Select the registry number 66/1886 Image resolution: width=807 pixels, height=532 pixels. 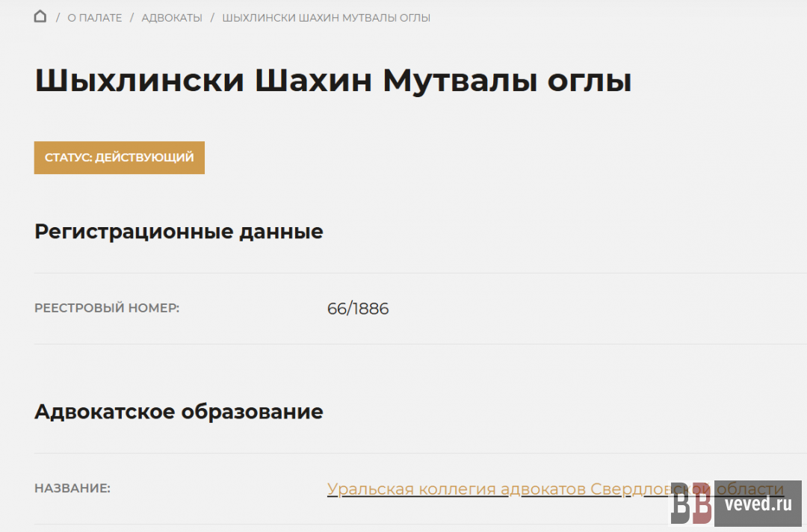point(358,309)
